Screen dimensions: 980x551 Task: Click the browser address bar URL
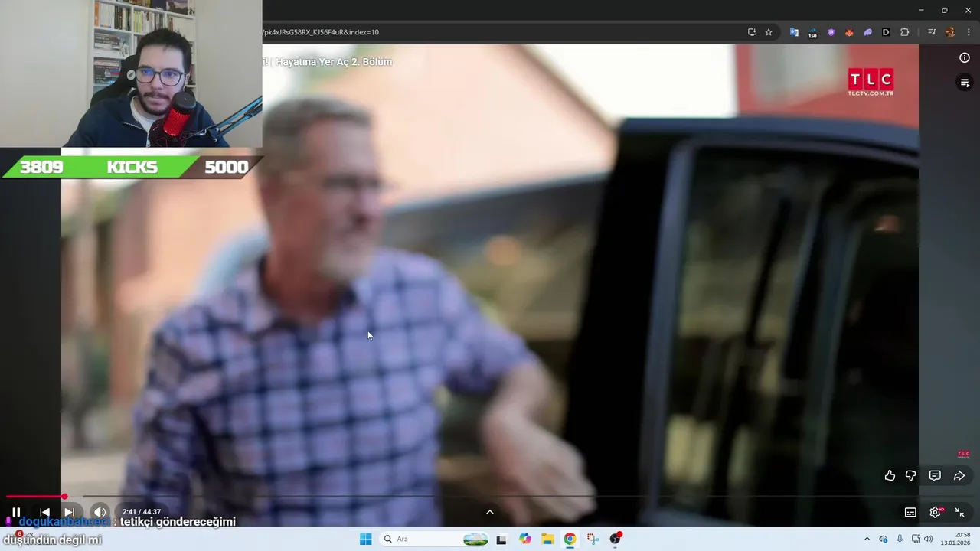coord(321,32)
